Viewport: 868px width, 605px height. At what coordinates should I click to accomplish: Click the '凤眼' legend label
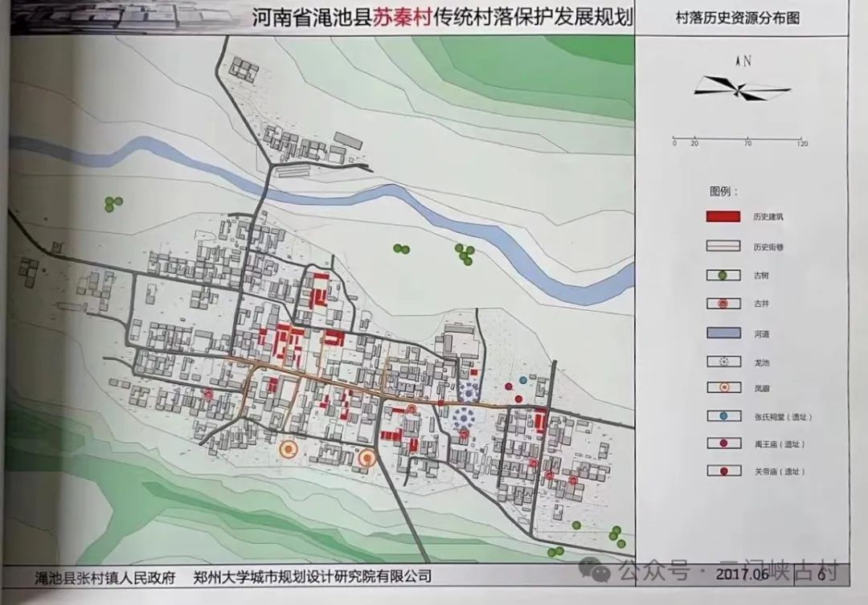tap(762, 389)
